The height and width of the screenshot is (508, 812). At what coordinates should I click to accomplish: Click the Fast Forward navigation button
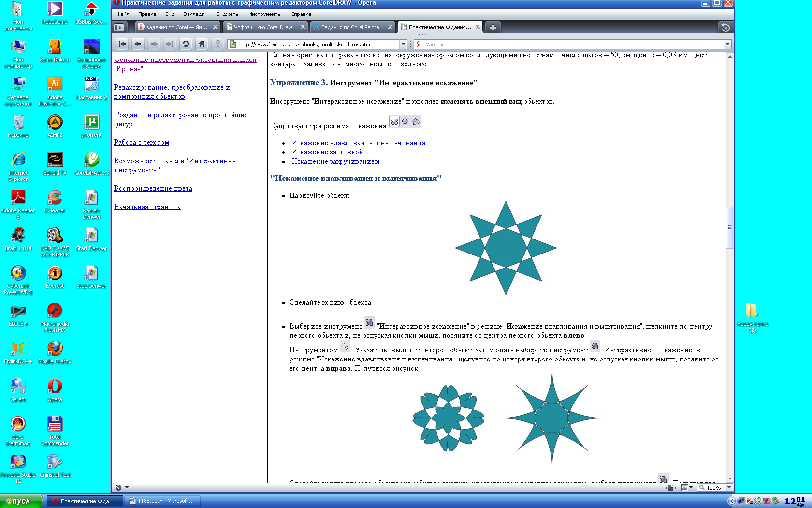[x=170, y=44]
